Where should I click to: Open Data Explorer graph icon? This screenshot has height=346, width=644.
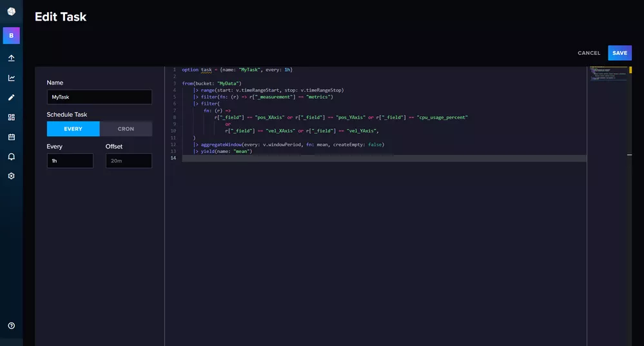[x=11, y=78]
